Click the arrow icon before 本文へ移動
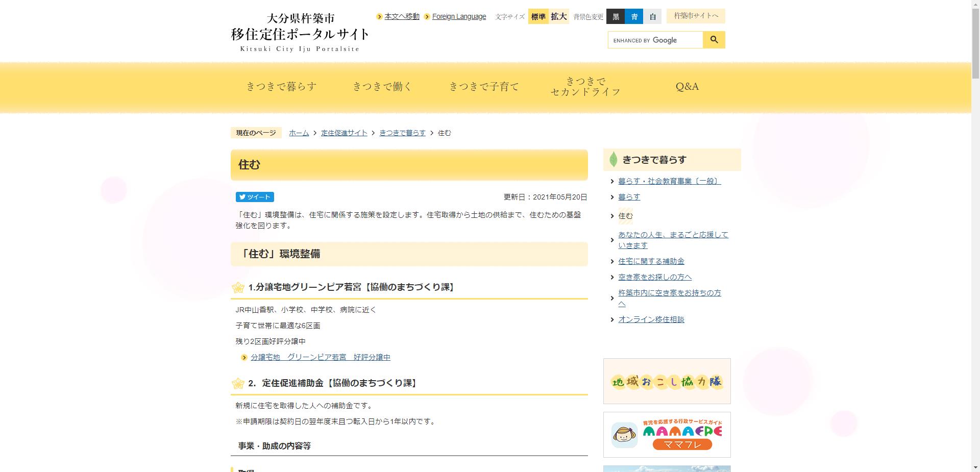980x472 pixels. tap(379, 16)
